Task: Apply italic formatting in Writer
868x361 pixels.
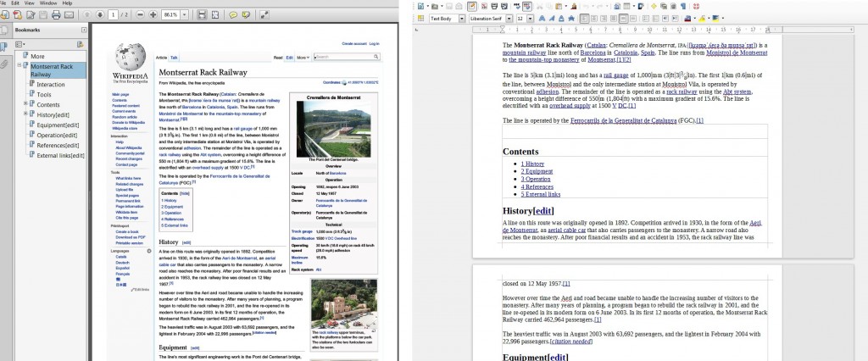Action: tap(552, 19)
